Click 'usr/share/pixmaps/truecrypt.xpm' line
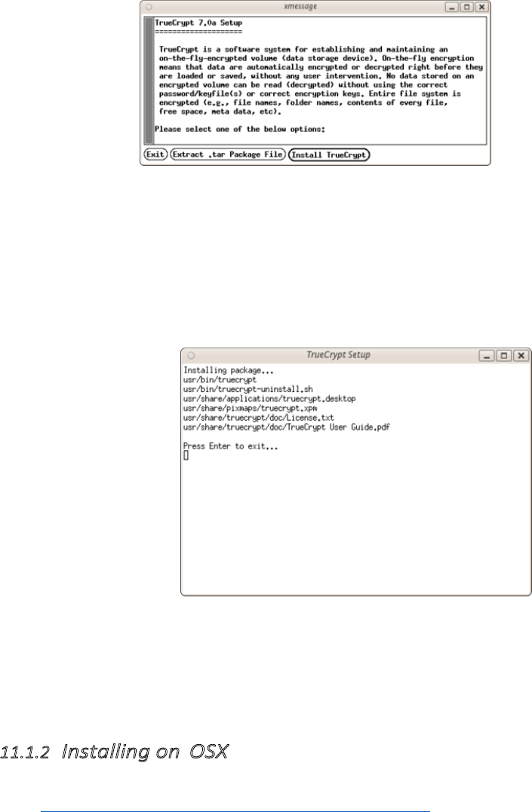The image size is (532, 812). click(250, 408)
